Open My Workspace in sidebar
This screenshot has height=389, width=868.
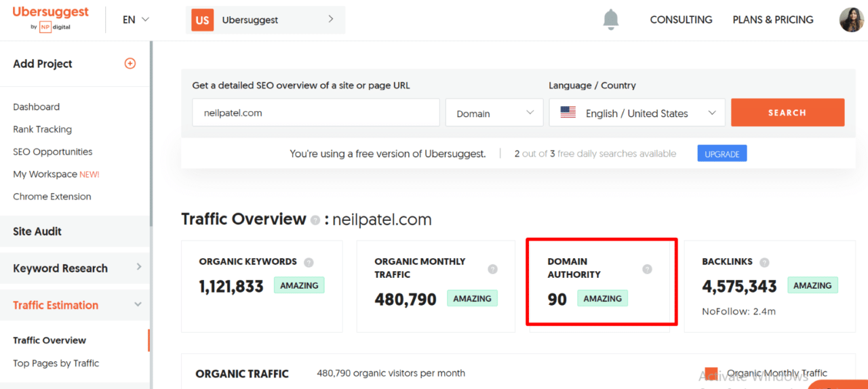(56, 174)
